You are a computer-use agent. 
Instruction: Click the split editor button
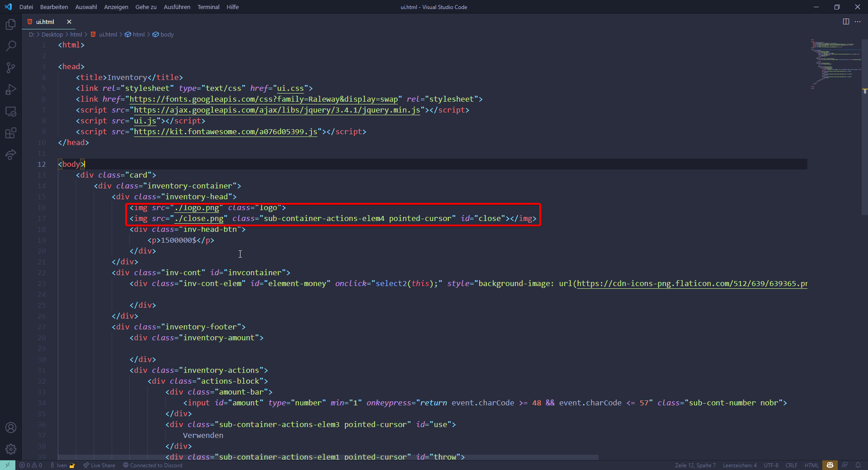[846, 22]
